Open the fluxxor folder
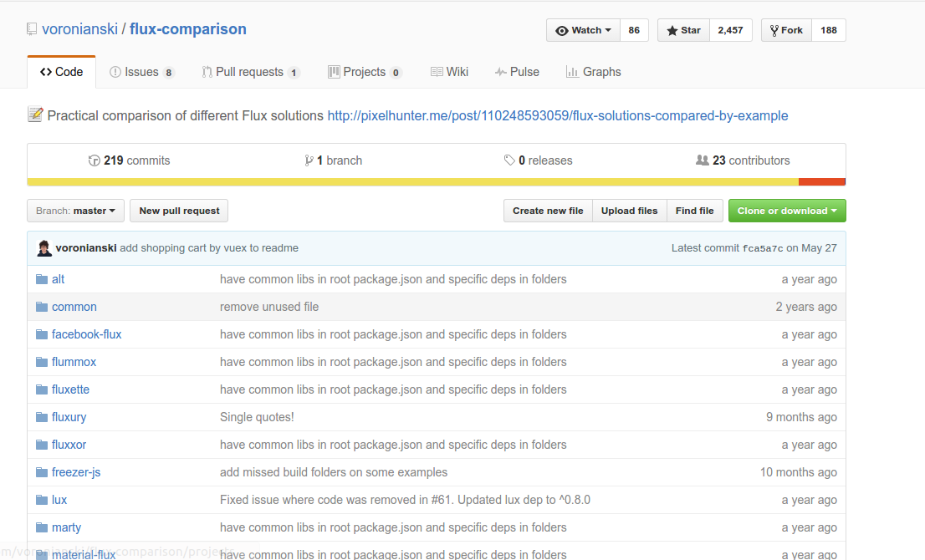925x560 pixels. coord(69,445)
